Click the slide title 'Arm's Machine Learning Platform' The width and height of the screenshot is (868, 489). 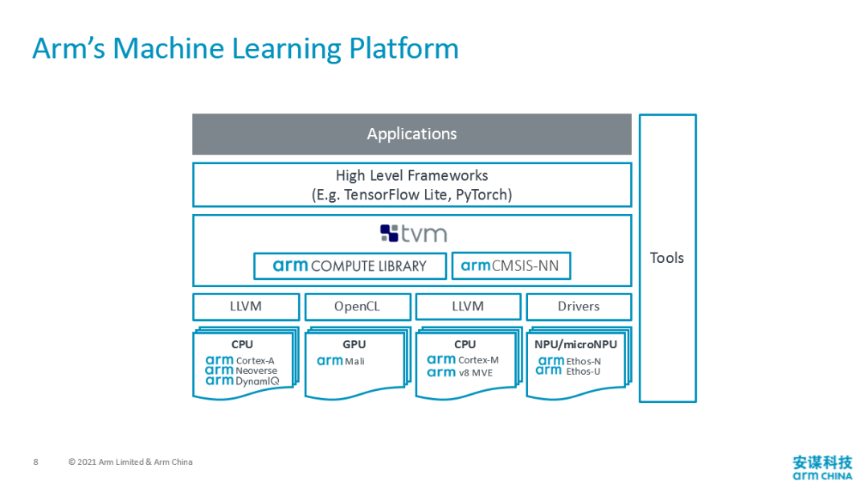[246, 48]
